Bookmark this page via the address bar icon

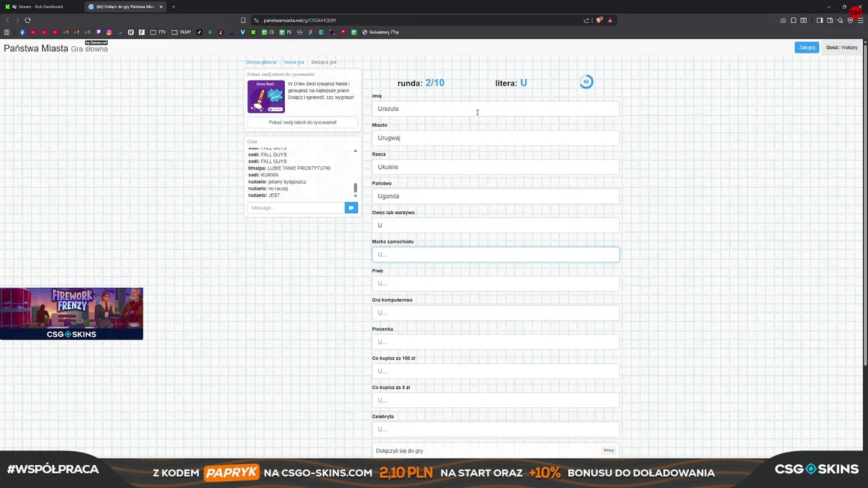pos(243,20)
